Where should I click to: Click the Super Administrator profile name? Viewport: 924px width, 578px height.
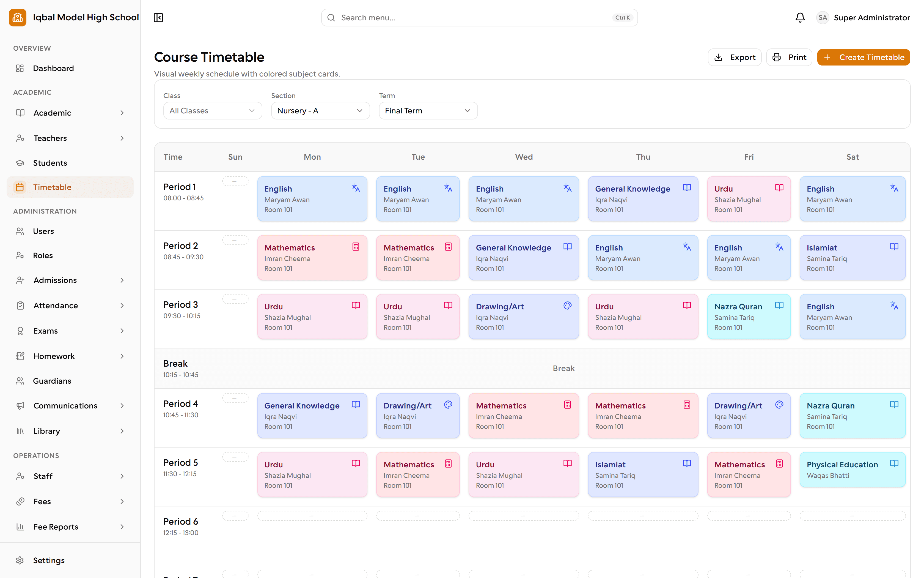pyautogui.click(x=872, y=18)
